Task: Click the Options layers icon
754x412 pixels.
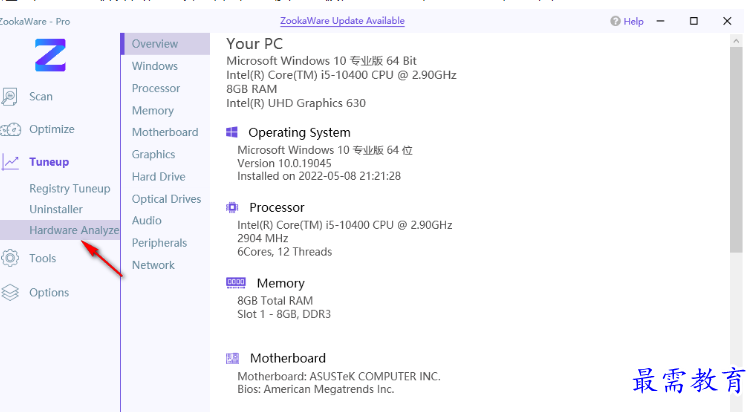Action: pos(10,292)
